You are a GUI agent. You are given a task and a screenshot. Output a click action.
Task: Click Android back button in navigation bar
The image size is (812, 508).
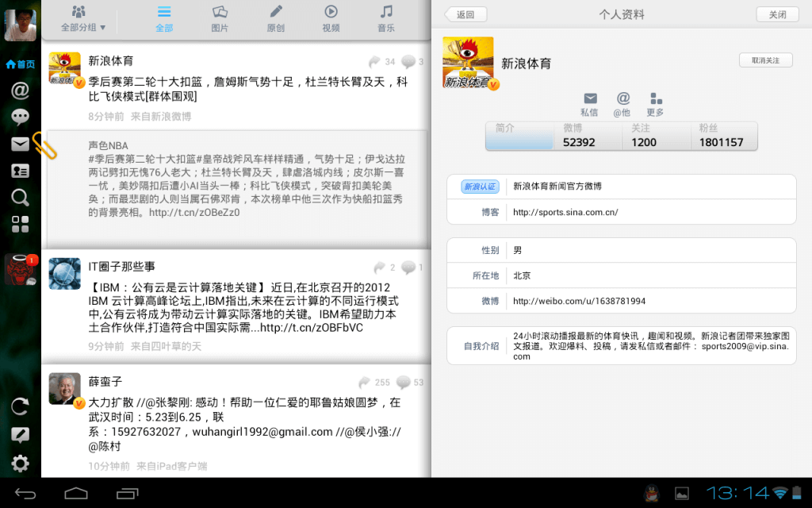point(25,494)
